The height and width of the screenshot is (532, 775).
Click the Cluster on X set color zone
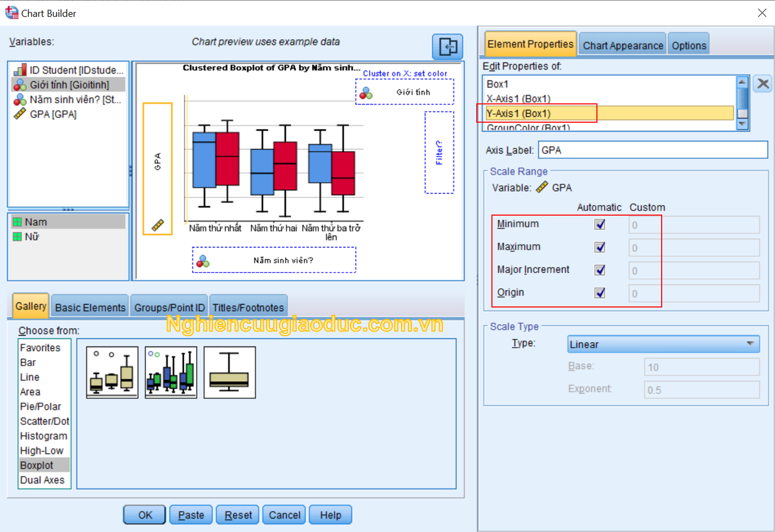(x=405, y=92)
